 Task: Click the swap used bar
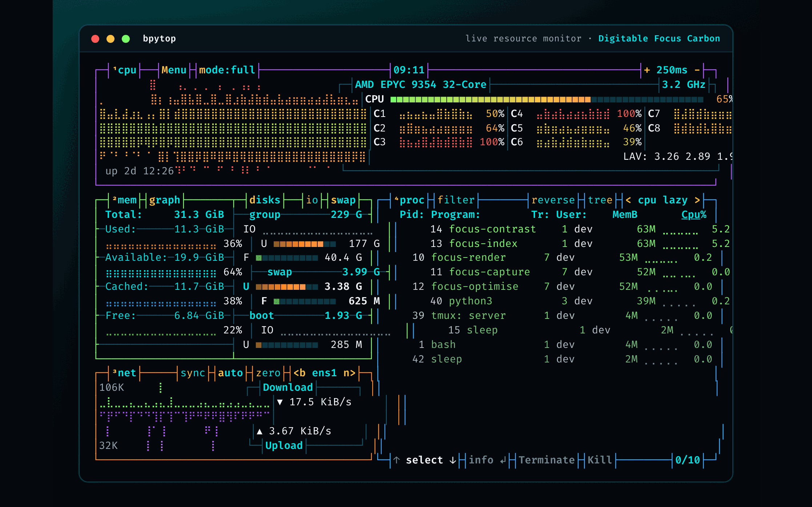click(287, 287)
